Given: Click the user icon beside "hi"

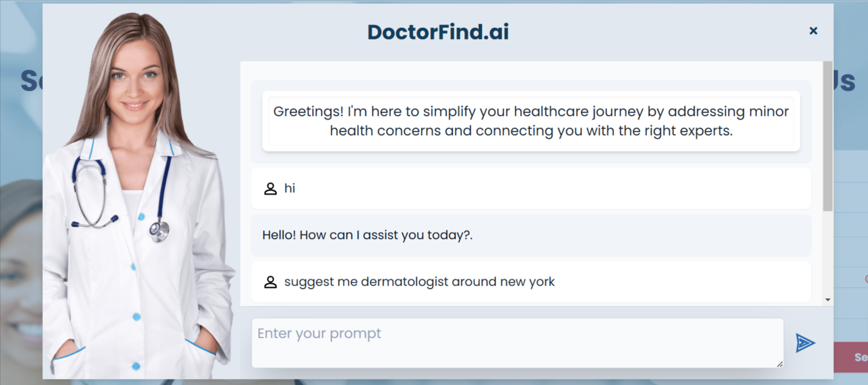Looking at the screenshot, I should pyautogui.click(x=270, y=188).
